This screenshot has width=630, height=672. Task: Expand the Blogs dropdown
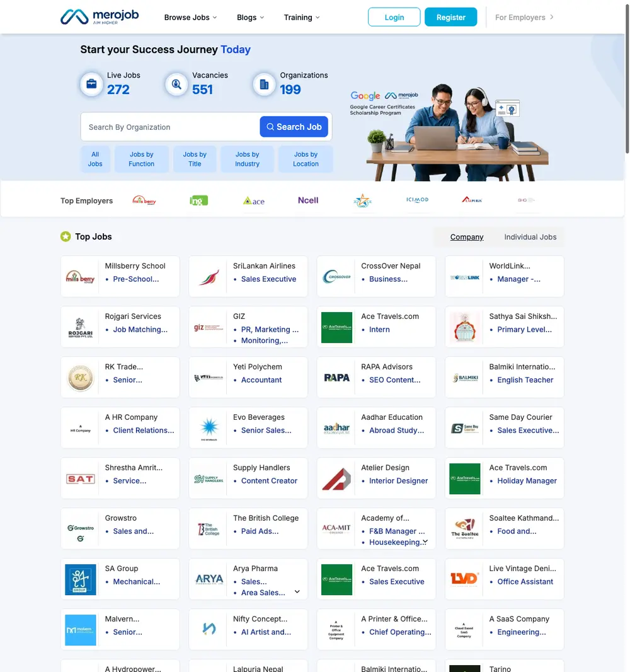tap(250, 18)
